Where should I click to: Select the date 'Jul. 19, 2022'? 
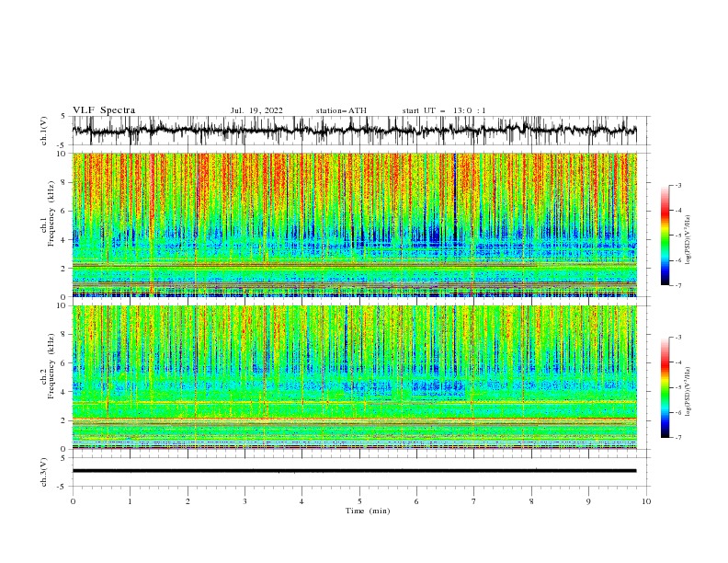click(256, 110)
